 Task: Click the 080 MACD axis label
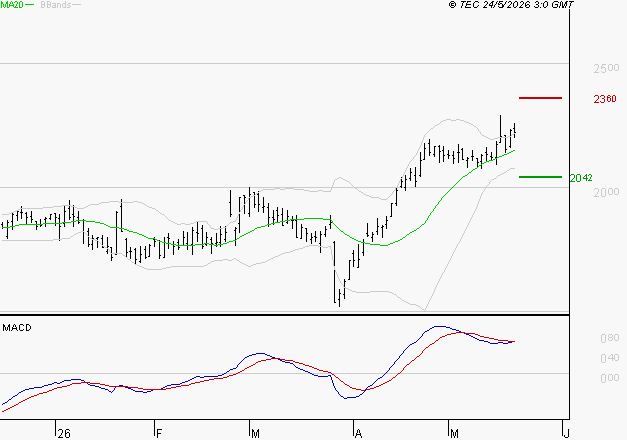610,338
